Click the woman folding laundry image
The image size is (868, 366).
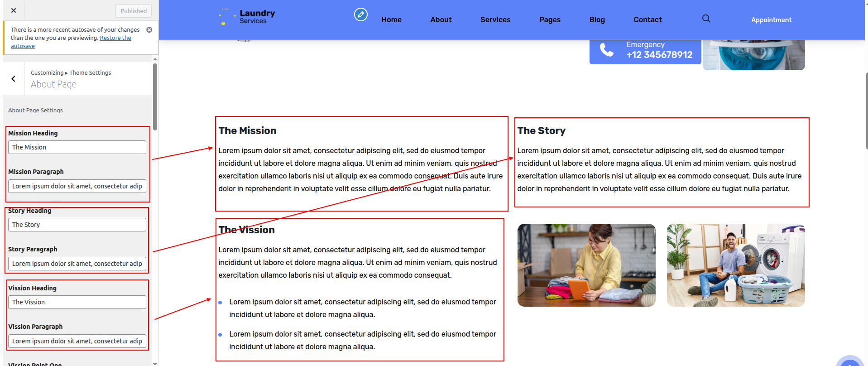pos(586,265)
